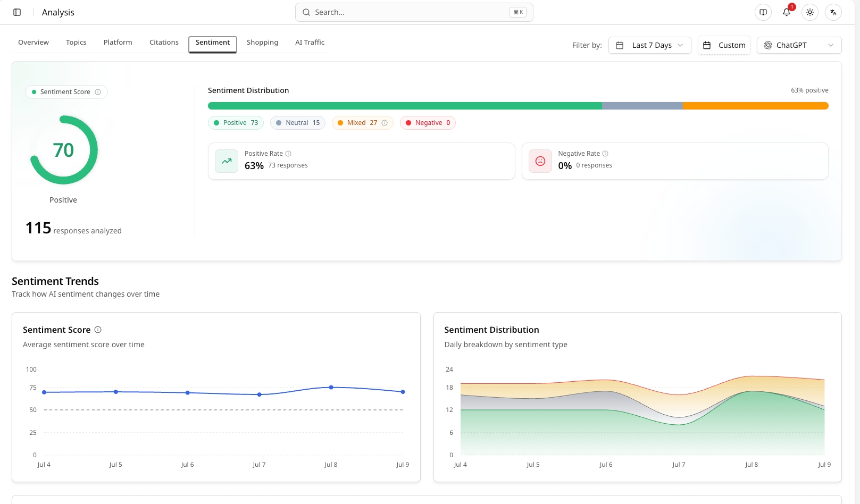Viewport: 860px width, 504px height.
Task: Open the ChatGPT platform dropdown
Action: (799, 45)
